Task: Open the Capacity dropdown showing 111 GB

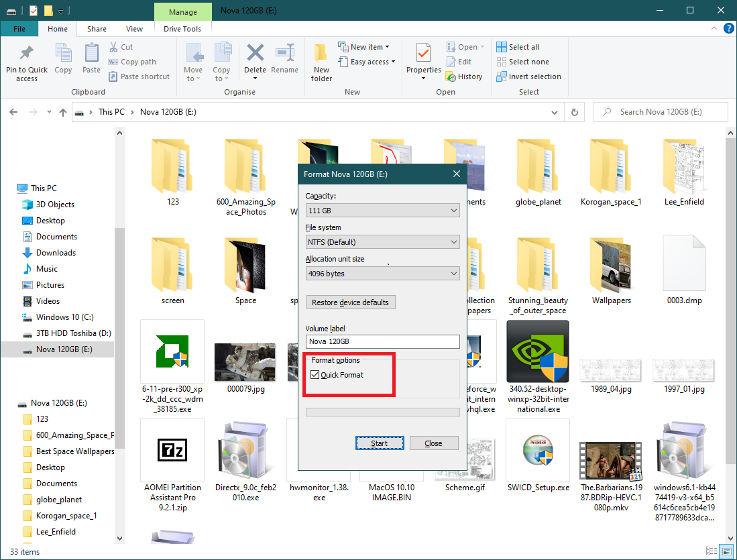Action: tap(382, 211)
